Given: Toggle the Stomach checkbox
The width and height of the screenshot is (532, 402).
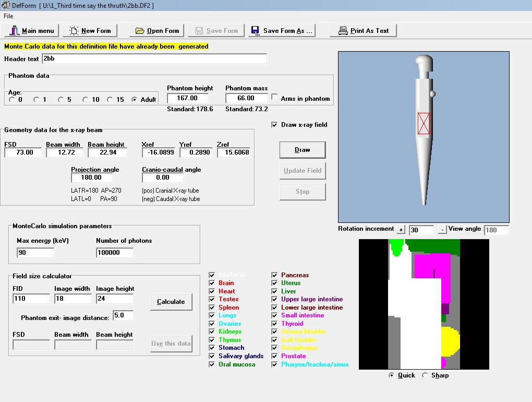Looking at the screenshot, I should [212, 348].
